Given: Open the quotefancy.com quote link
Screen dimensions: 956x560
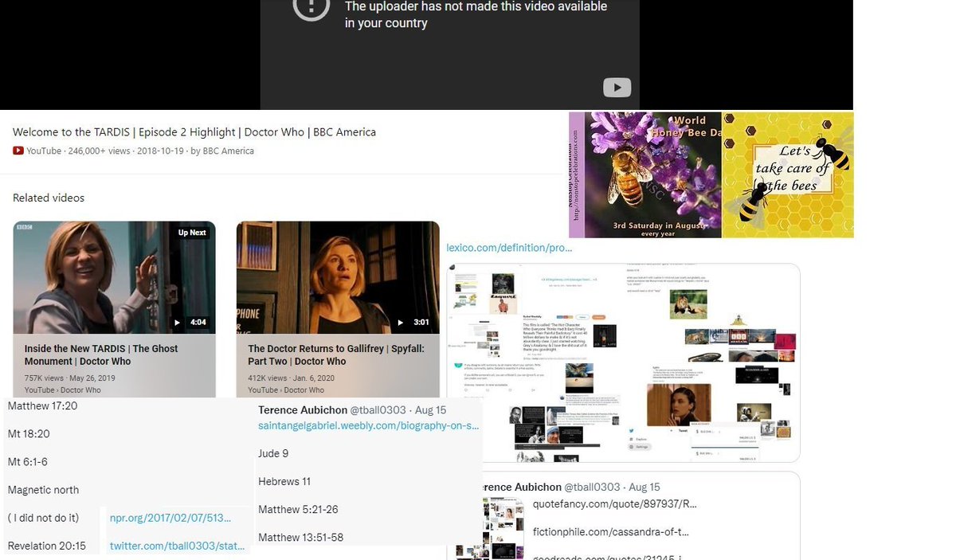Looking at the screenshot, I should click(615, 504).
